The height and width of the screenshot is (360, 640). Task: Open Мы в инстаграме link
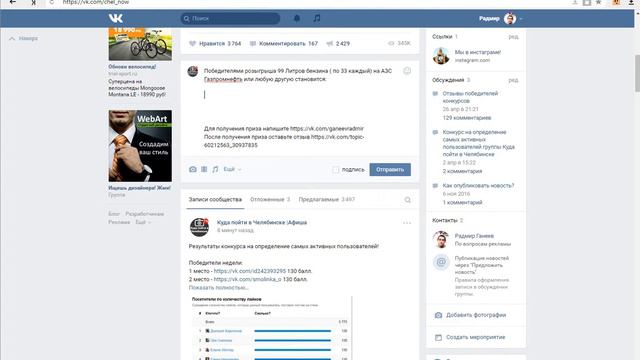pos(478,52)
